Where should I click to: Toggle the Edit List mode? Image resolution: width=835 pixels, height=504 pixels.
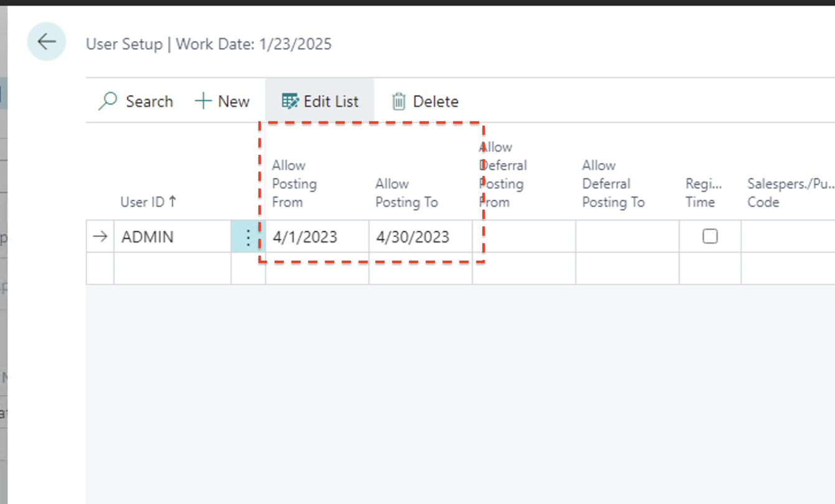(x=320, y=101)
